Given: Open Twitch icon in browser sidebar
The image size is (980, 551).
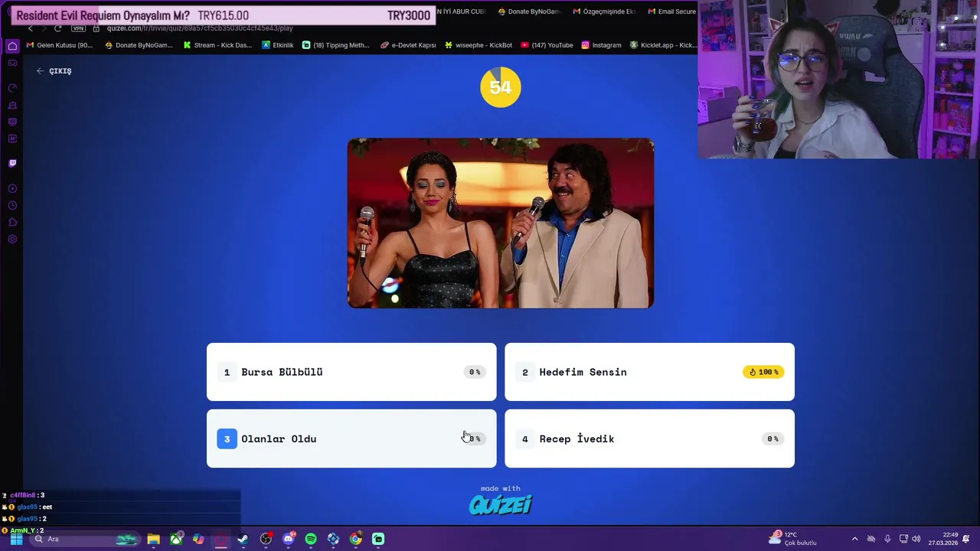Looking at the screenshot, I should tap(12, 163).
